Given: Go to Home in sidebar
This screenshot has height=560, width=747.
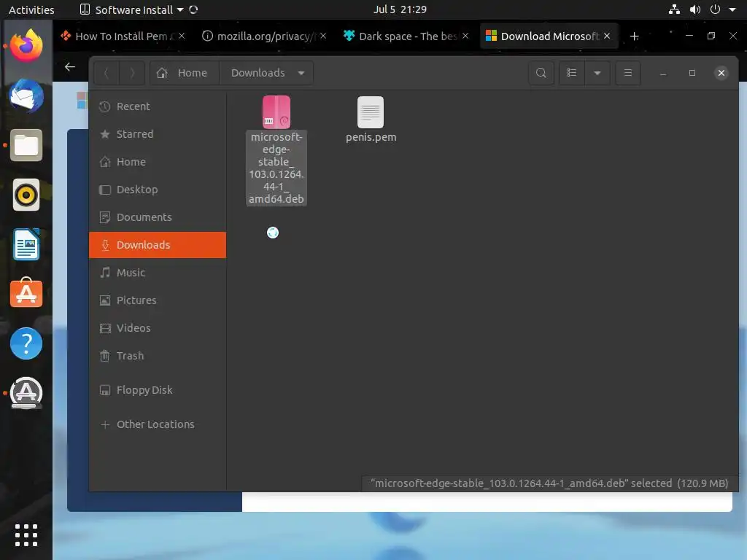Looking at the screenshot, I should tap(158, 162).
